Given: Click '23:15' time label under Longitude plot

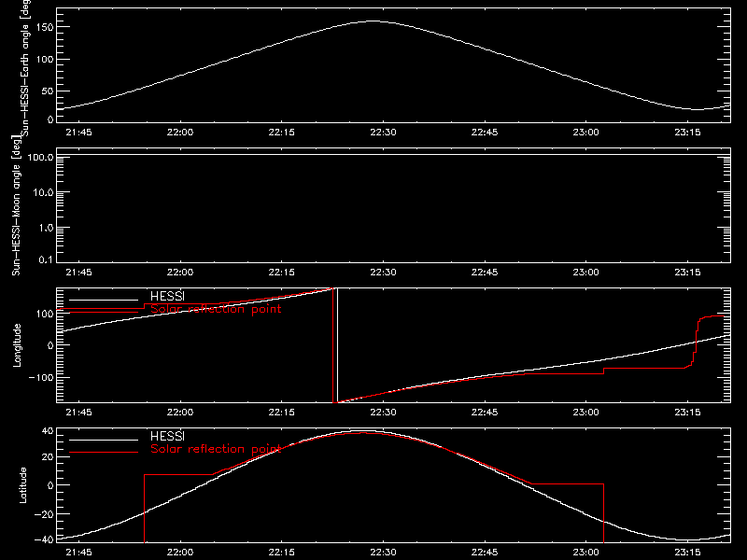Looking at the screenshot, I should click(687, 412).
